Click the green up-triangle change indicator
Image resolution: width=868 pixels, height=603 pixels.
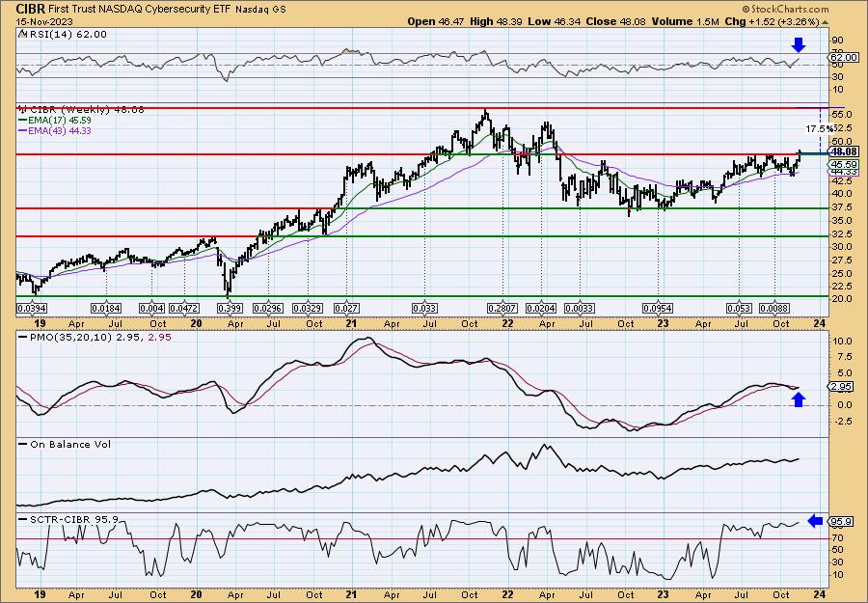pyautogui.click(x=825, y=22)
